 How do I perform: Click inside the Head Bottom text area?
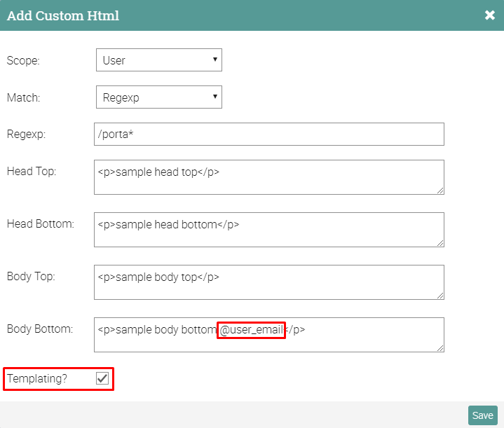(x=268, y=230)
